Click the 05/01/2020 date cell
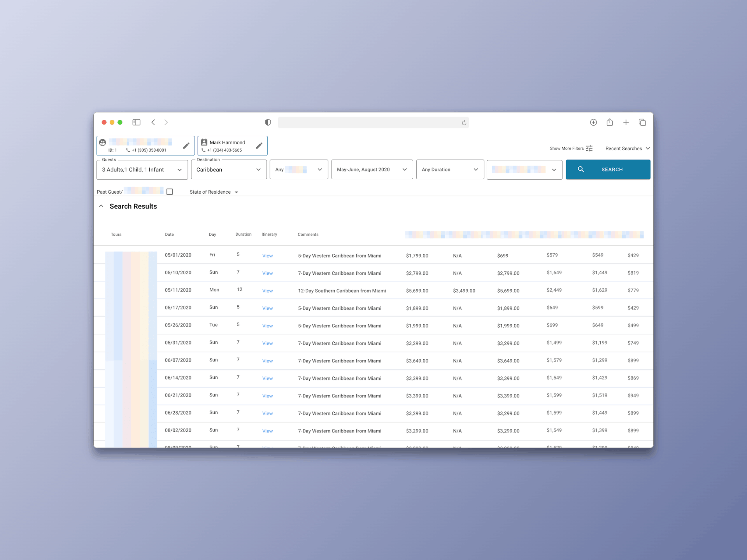747x560 pixels. pos(178,255)
